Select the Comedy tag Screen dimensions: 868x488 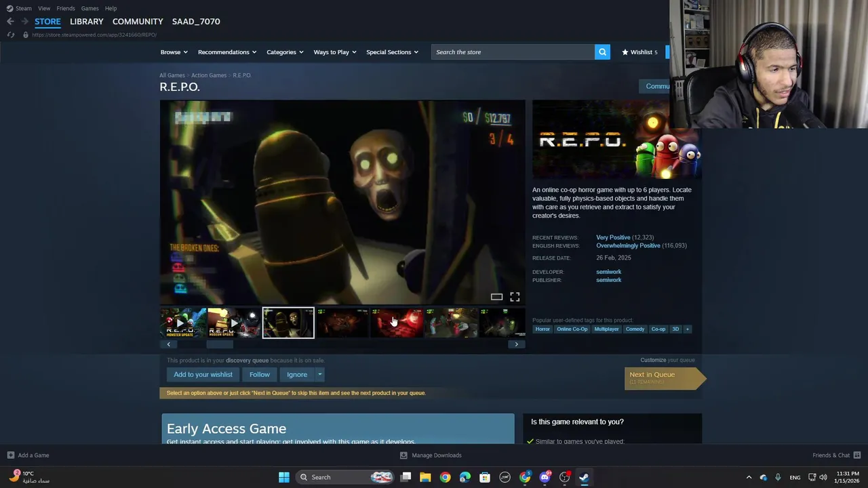635,329
